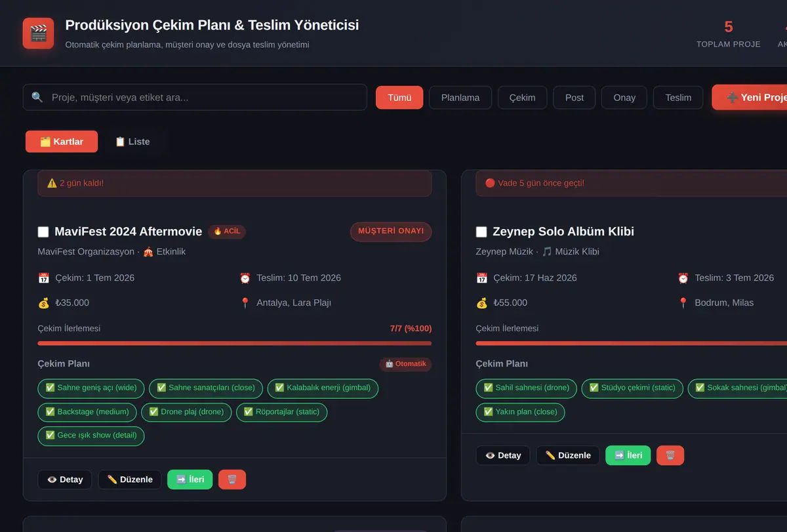Click the alarm clock icon beside Teslim: 10 Tem 2026
The height and width of the screenshot is (532, 787).
pyautogui.click(x=245, y=278)
